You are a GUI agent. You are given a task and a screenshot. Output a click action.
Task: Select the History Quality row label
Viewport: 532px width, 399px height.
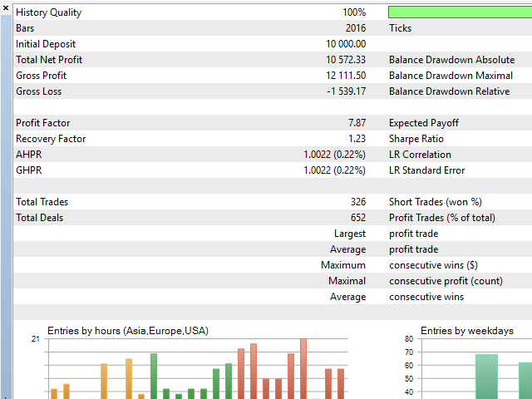pos(49,12)
